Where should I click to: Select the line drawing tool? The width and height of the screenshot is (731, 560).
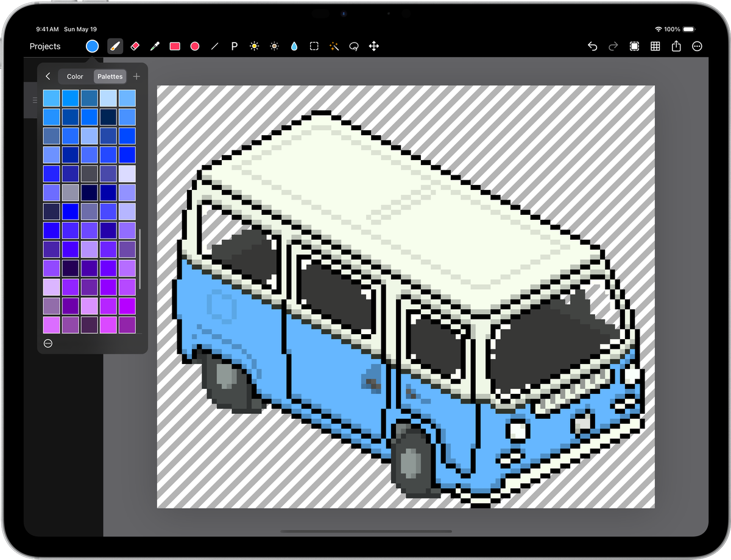[x=214, y=46]
